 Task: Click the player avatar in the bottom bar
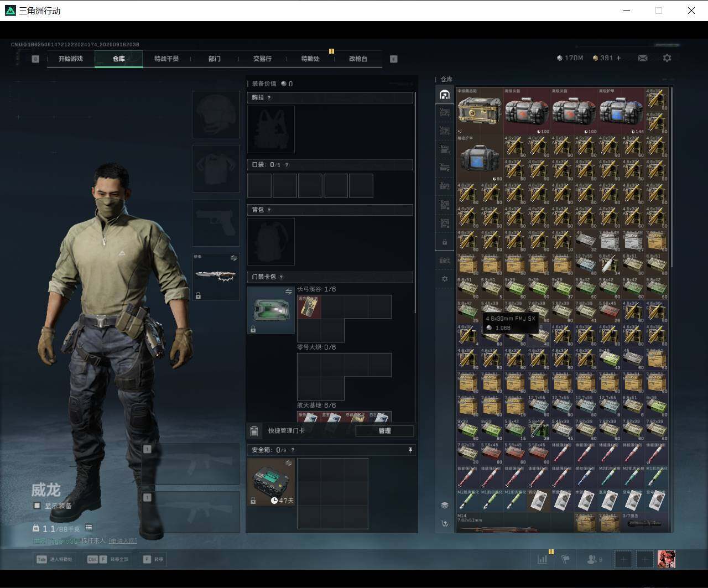[x=666, y=559]
